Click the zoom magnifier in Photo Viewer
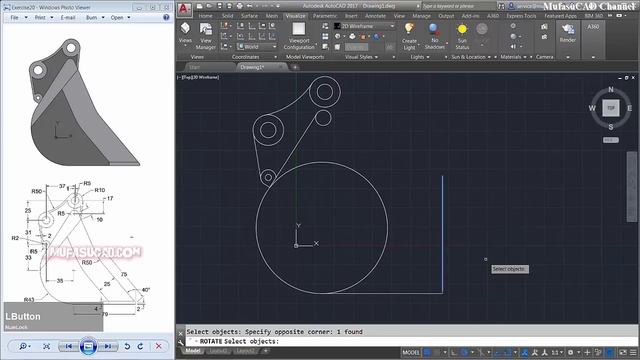The image size is (640, 360). click(23, 346)
